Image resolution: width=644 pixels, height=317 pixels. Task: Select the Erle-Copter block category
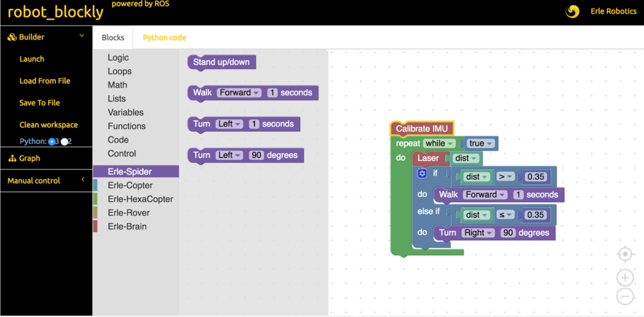130,185
